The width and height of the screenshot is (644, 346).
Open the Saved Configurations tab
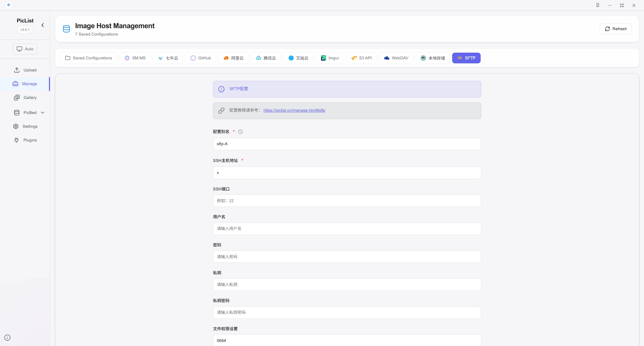click(x=89, y=58)
